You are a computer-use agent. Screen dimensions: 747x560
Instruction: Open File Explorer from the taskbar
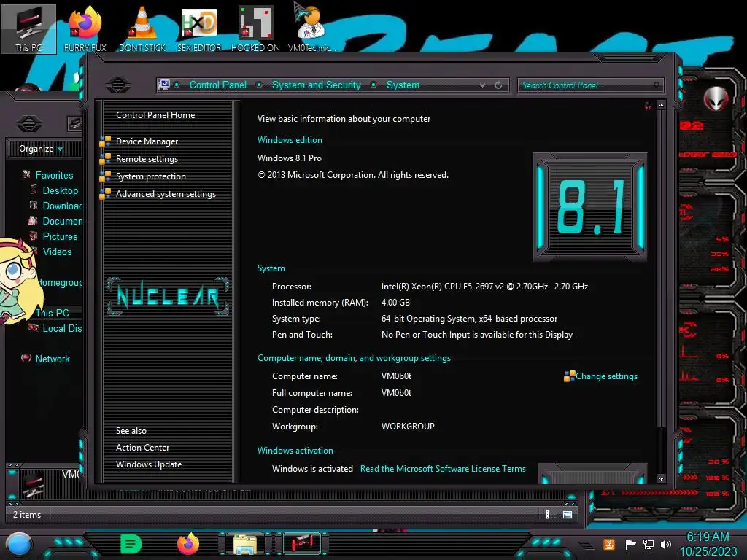(245, 544)
